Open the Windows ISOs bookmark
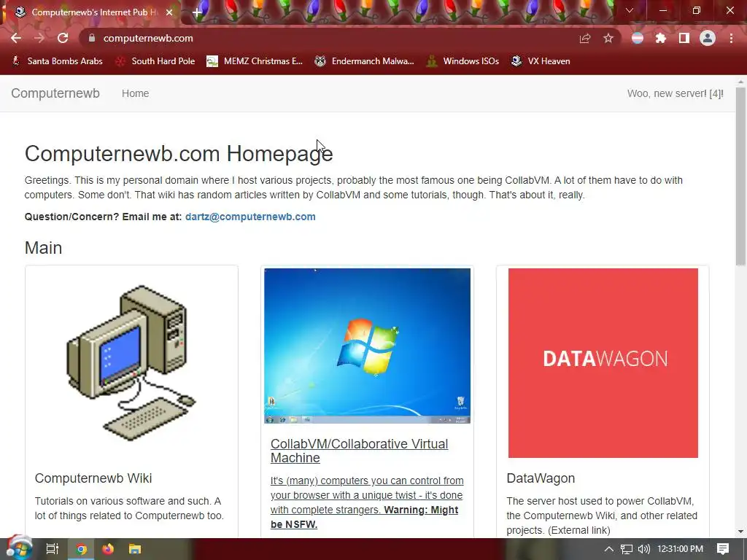 click(x=462, y=61)
